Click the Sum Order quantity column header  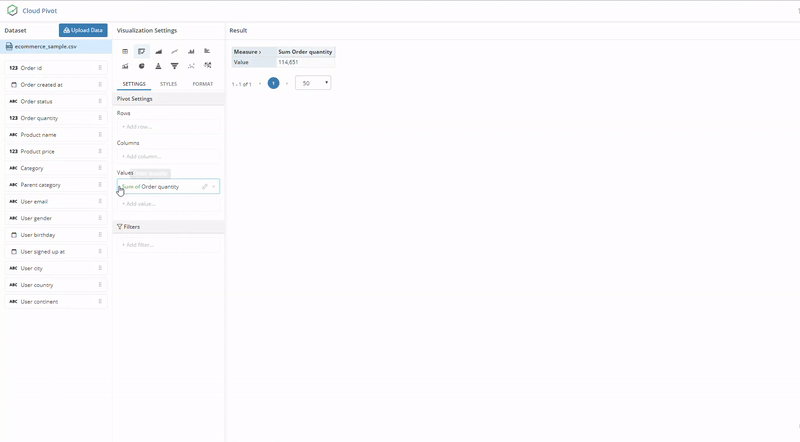point(305,51)
